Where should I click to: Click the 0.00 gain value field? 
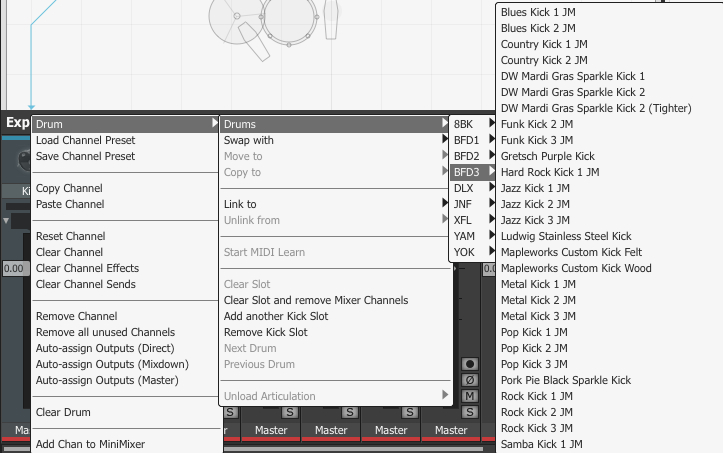pos(15,268)
